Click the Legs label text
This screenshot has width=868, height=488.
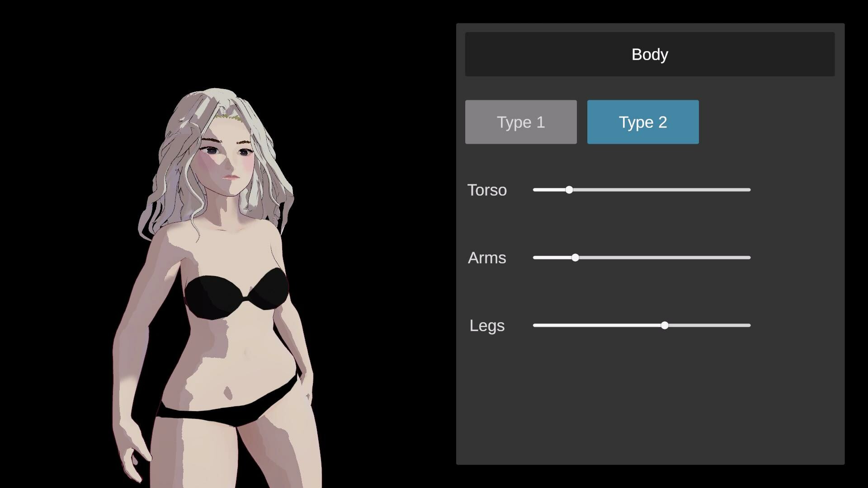tap(487, 326)
